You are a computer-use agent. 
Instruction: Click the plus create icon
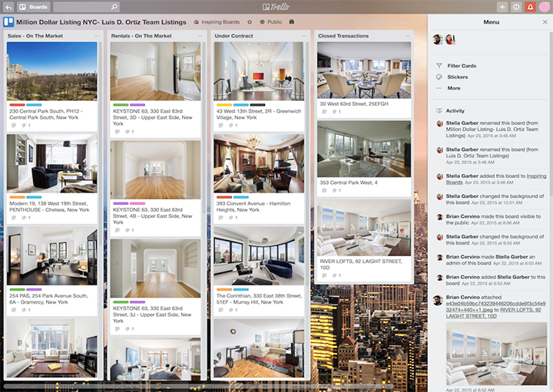[x=502, y=7]
